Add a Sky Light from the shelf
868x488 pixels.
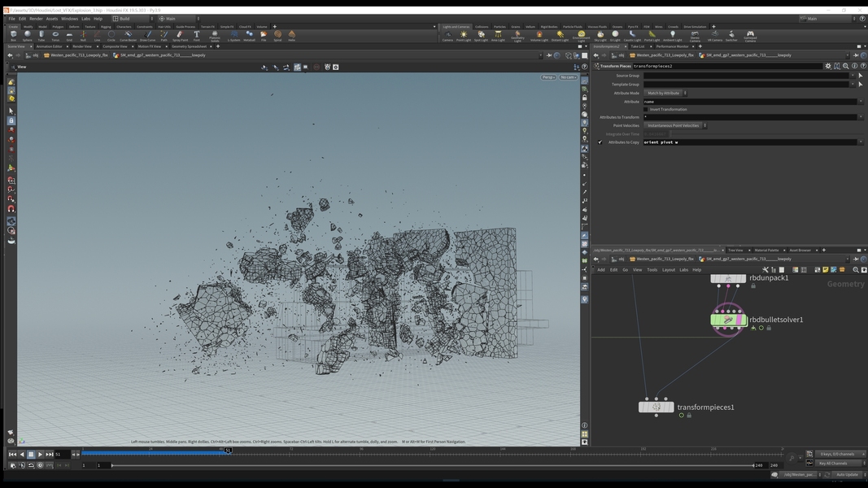(600, 36)
